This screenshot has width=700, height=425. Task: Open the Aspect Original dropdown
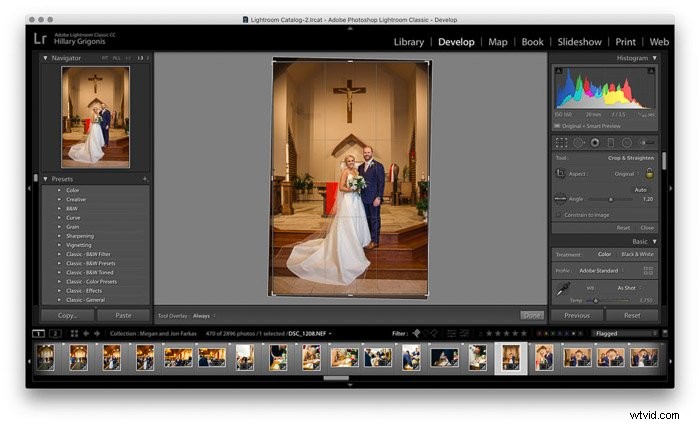click(627, 174)
